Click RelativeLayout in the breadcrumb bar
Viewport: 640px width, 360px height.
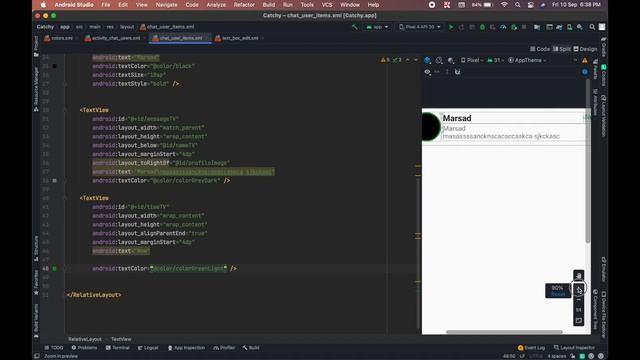point(84,339)
